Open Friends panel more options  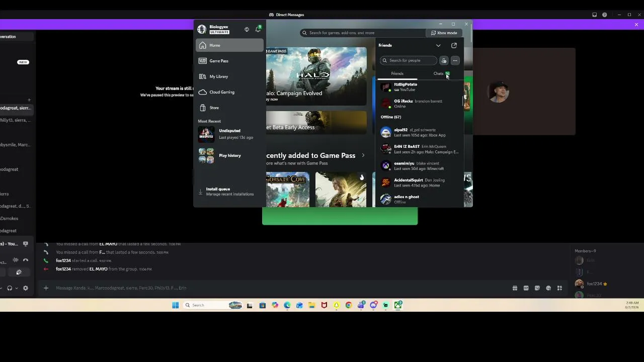pyautogui.click(x=455, y=60)
